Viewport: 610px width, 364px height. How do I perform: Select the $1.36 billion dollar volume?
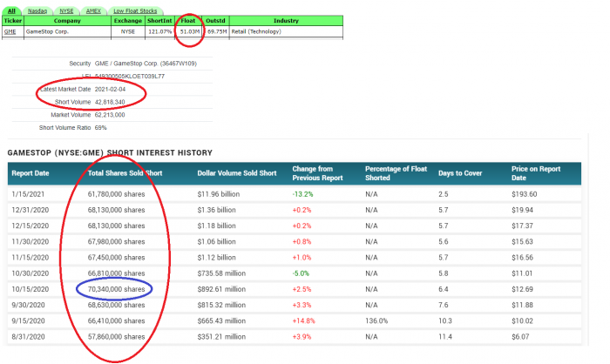point(216,210)
